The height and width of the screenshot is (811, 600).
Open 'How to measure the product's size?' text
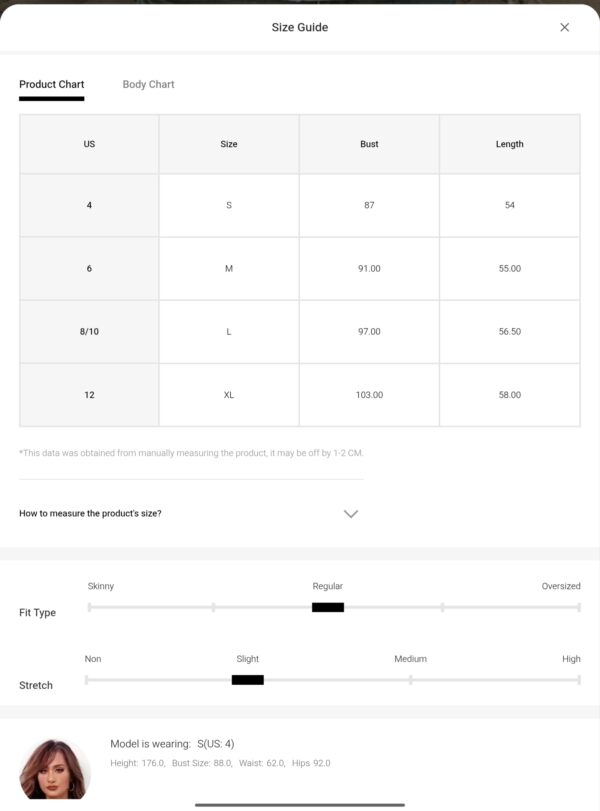(x=90, y=514)
